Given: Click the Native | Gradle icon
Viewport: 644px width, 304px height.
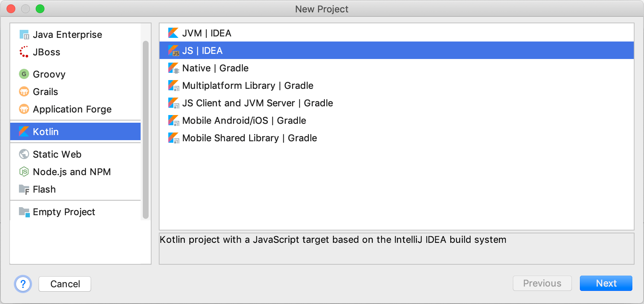Looking at the screenshot, I should point(173,68).
